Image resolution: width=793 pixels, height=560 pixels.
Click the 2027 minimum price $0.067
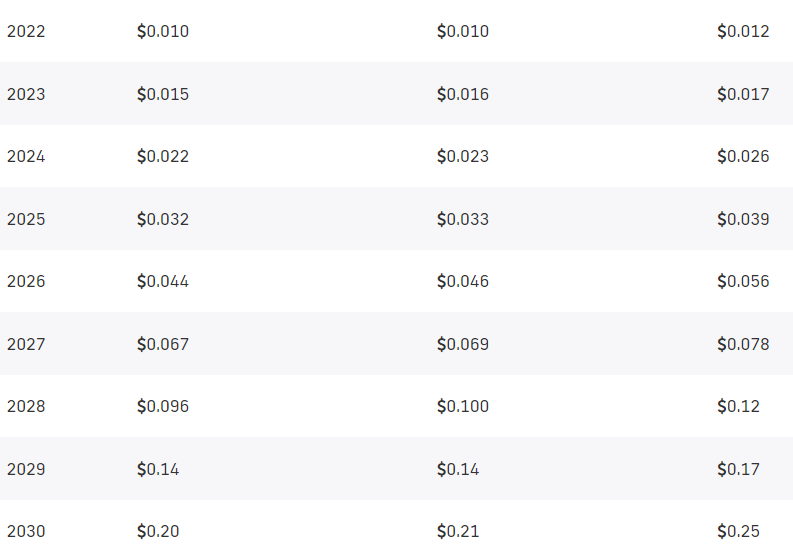coord(163,344)
